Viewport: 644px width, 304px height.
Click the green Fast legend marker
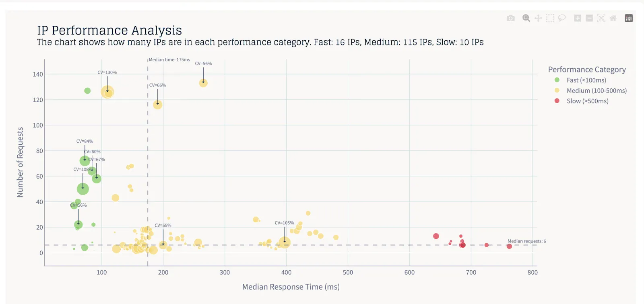pyautogui.click(x=557, y=80)
